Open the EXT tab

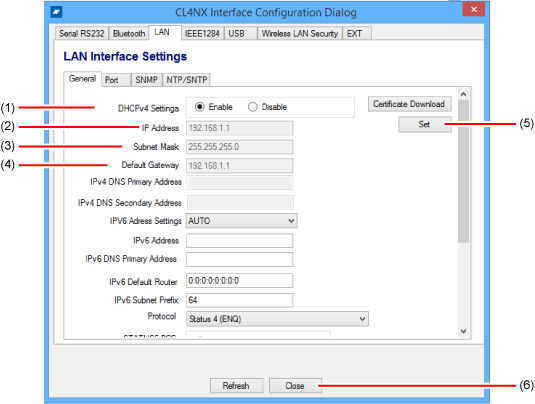point(357,33)
